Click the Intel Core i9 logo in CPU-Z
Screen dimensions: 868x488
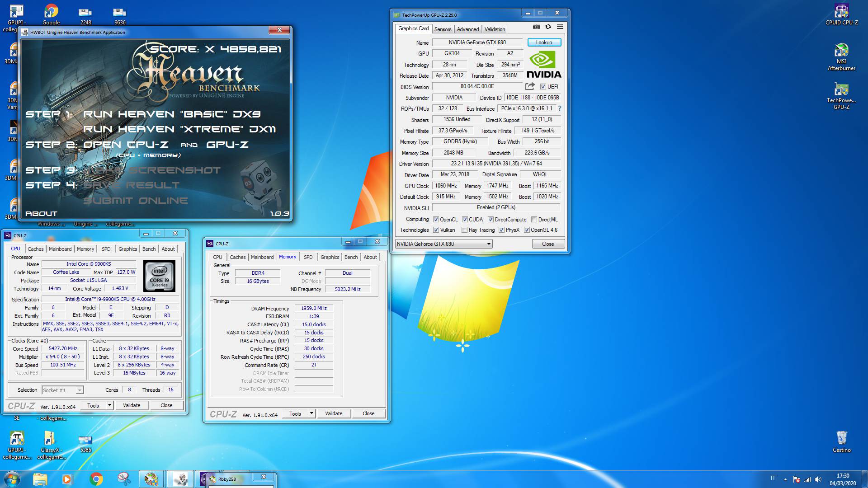coord(159,276)
